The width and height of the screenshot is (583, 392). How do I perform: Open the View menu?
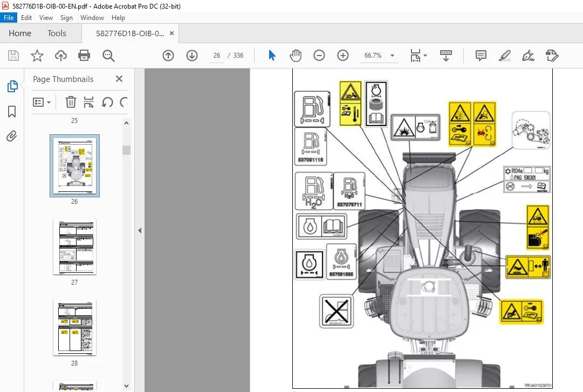coord(46,17)
